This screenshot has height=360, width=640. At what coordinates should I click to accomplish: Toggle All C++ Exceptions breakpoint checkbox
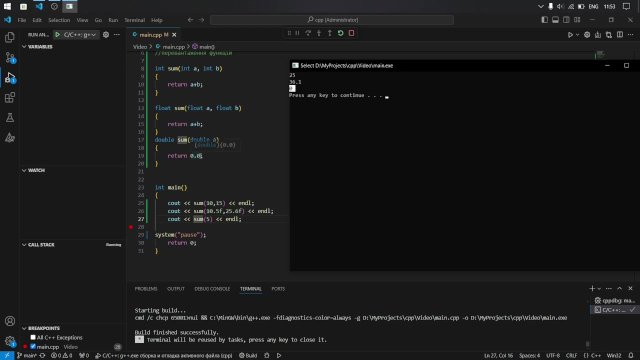(33, 338)
